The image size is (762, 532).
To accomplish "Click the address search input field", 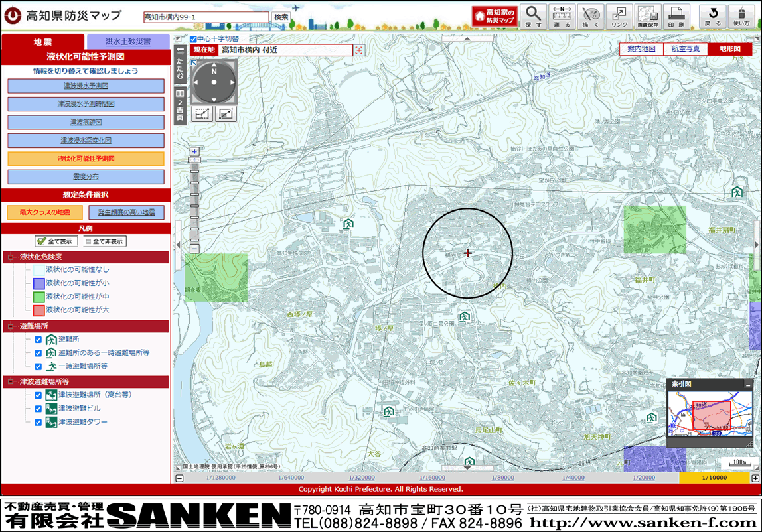I will (206, 17).
